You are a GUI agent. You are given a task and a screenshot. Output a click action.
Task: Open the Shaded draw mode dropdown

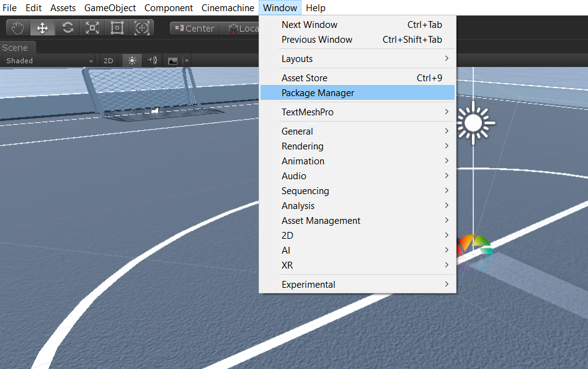pyautogui.click(x=49, y=61)
